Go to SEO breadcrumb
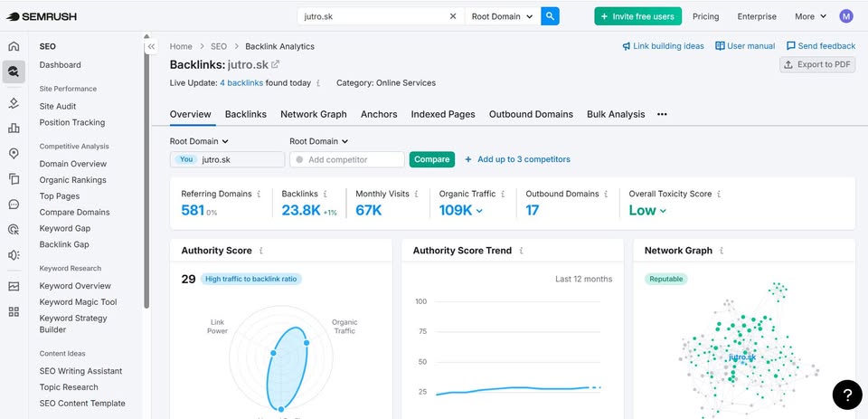The width and height of the screenshot is (868, 419). (219, 46)
